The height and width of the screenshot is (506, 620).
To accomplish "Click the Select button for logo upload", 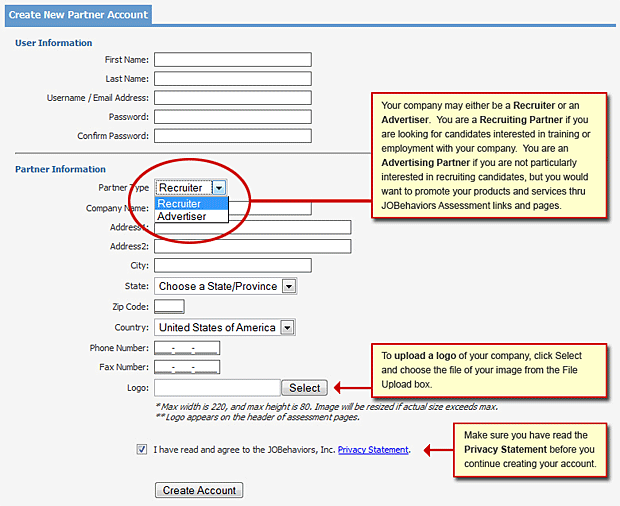I will (x=304, y=388).
